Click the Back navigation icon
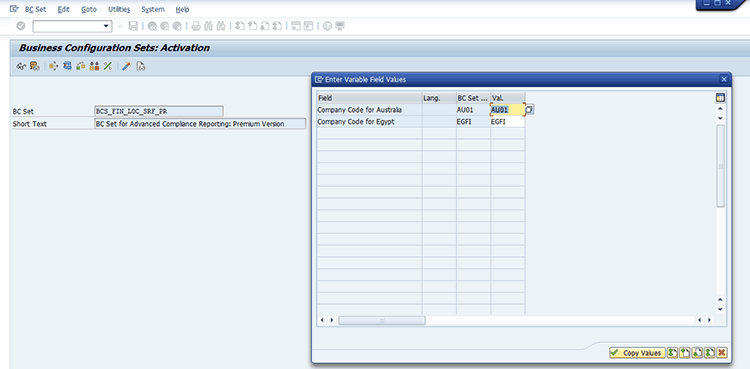This screenshot has width=750, height=369. 153,26
